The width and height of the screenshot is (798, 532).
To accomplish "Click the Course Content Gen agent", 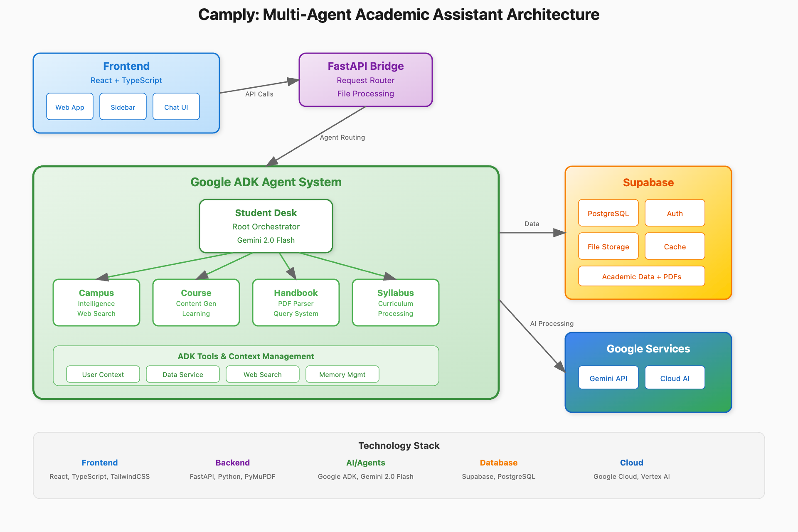I will (x=196, y=303).
